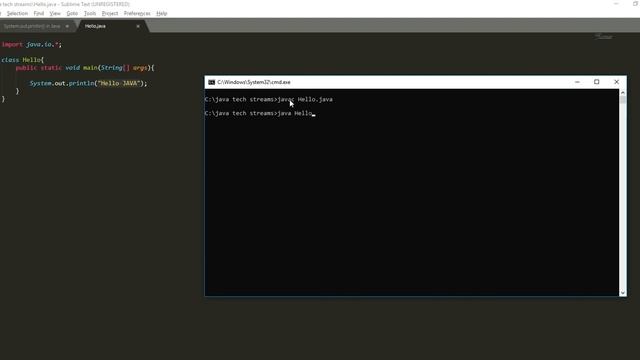Click the 'class Hello{' code line
The height and width of the screenshot is (360, 640).
tap(22, 60)
